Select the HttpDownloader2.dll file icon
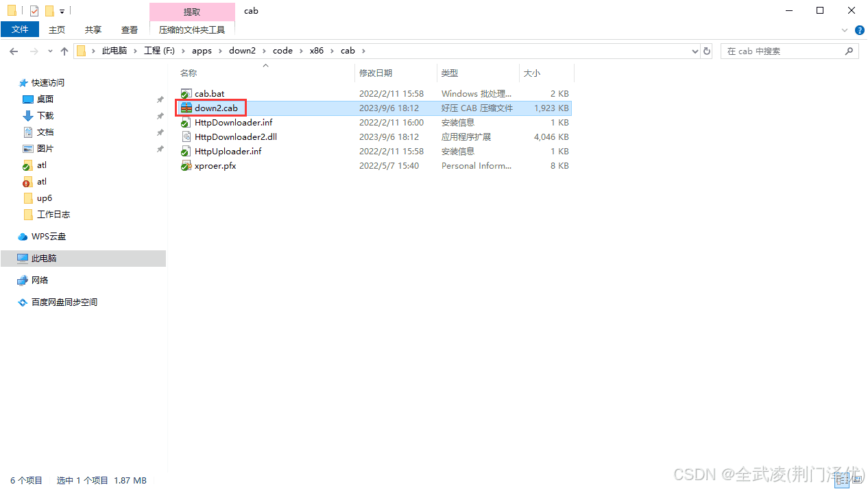868x489 pixels. [x=186, y=137]
